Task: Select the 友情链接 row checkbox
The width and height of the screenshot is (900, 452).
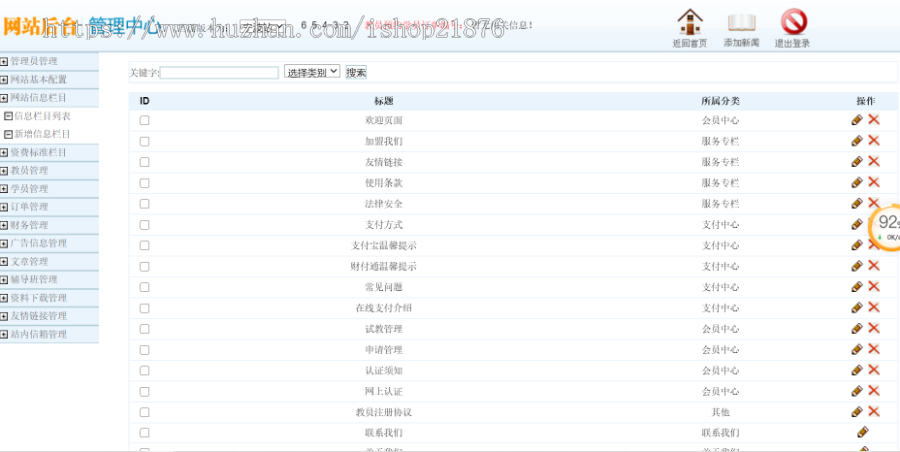Action: pyautogui.click(x=145, y=162)
